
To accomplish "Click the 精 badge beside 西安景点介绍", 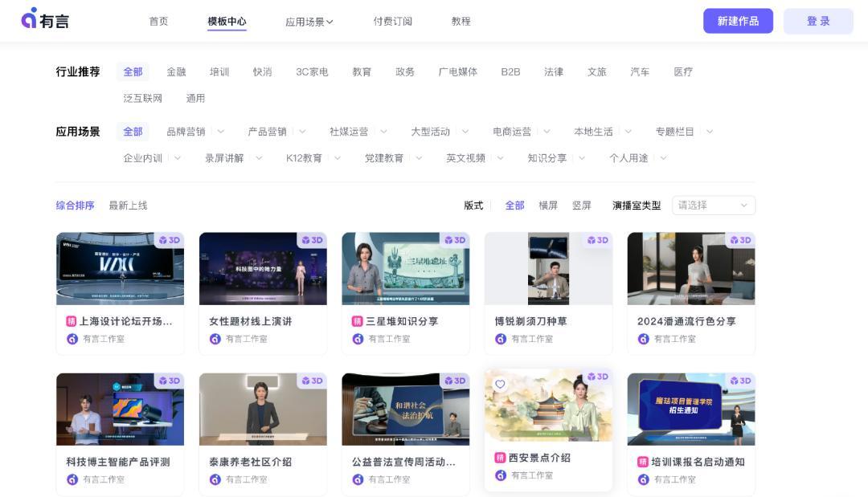I will pyautogui.click(x=500, y=458).
